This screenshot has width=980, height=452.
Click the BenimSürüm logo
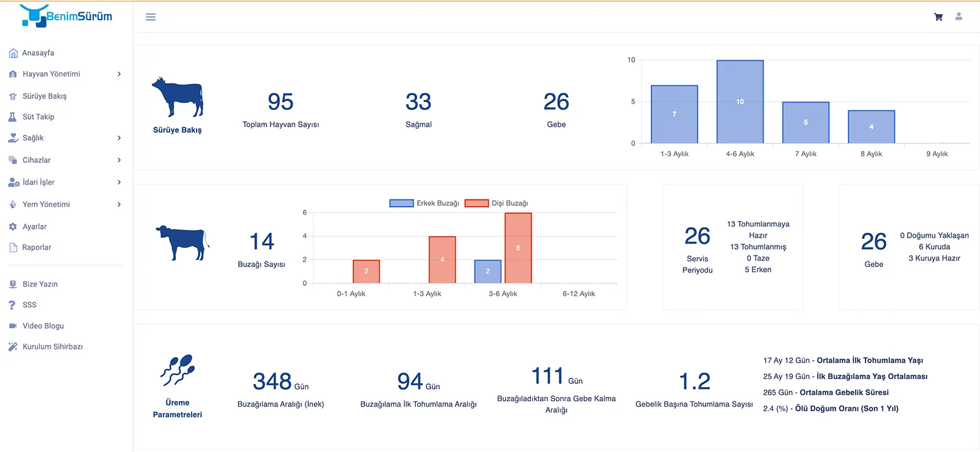tap(66, 17)
